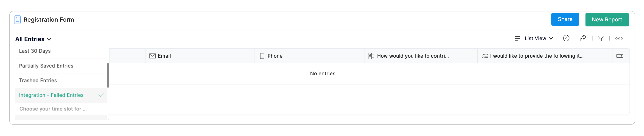The width and height of the screenshot is (644, 136).
Task: Select the Partially Saved Entries option
Action: pos(46,66)
